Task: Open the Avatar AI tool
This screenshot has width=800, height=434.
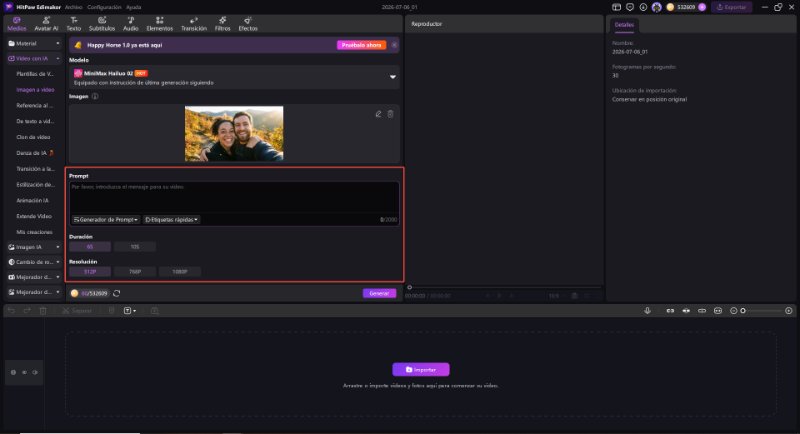Action: pos(46,23)
